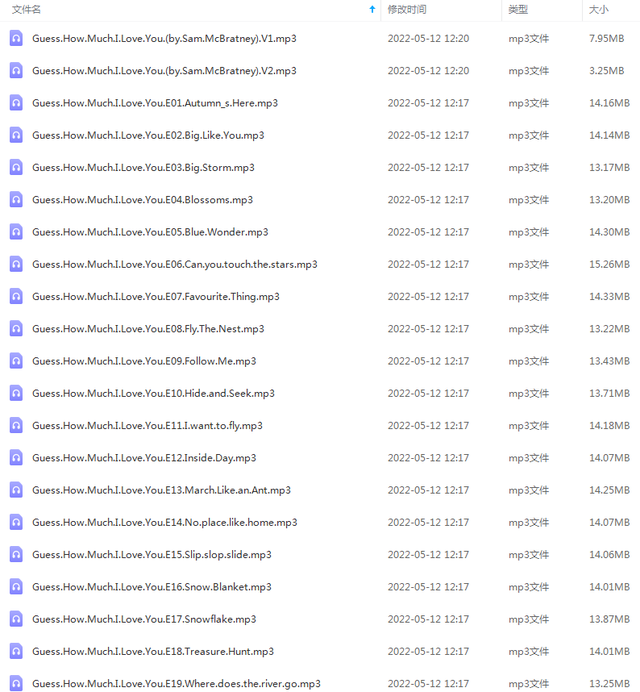Click the audio icon of E10.Hide.and.Seek.mp3
The image size is (640, 692).
click(x=16, y=393)
